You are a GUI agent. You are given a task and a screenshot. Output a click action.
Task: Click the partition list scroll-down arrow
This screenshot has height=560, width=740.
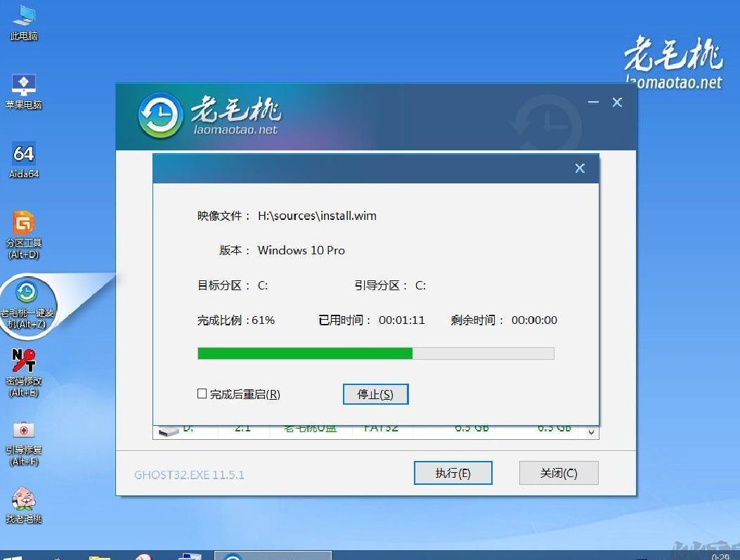(x=591, y=432)
